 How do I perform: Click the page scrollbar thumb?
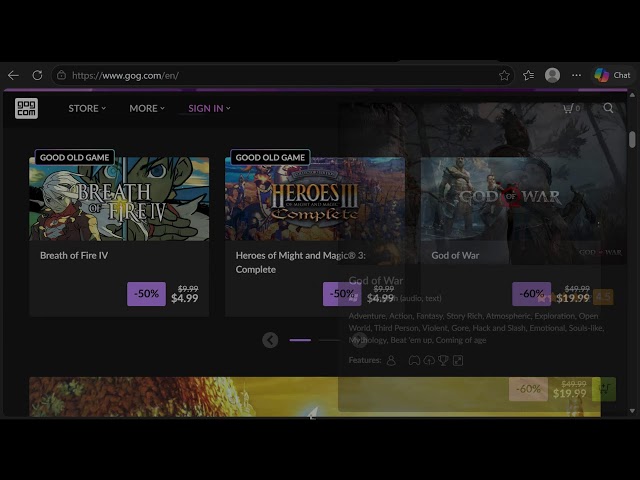[632, 139]
